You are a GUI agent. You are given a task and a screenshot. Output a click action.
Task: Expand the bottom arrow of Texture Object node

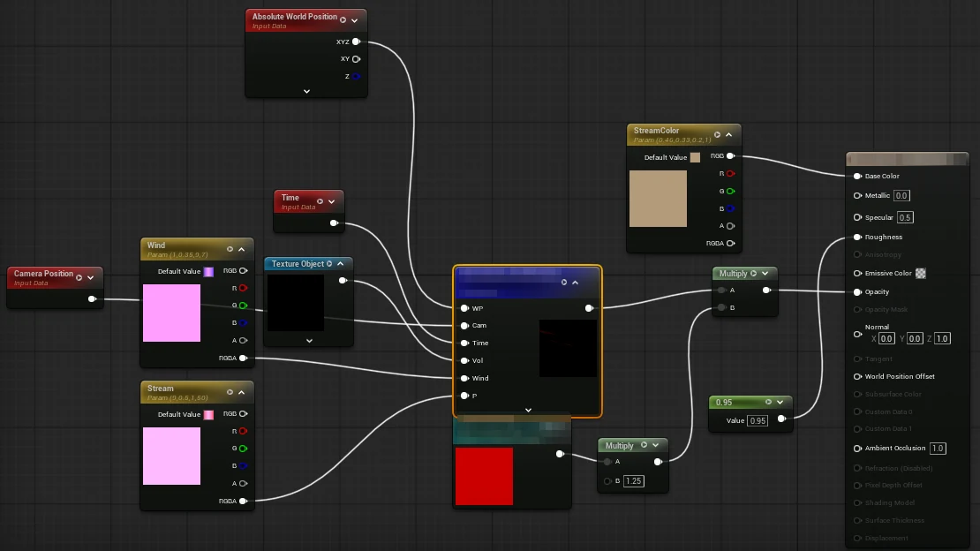tap(309, 341)
